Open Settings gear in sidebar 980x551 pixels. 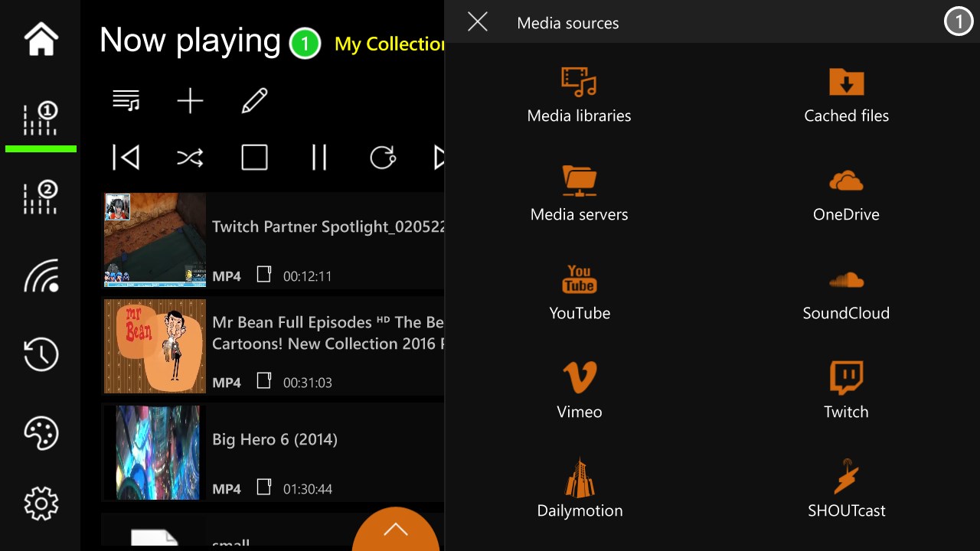[x=41, y=504]
